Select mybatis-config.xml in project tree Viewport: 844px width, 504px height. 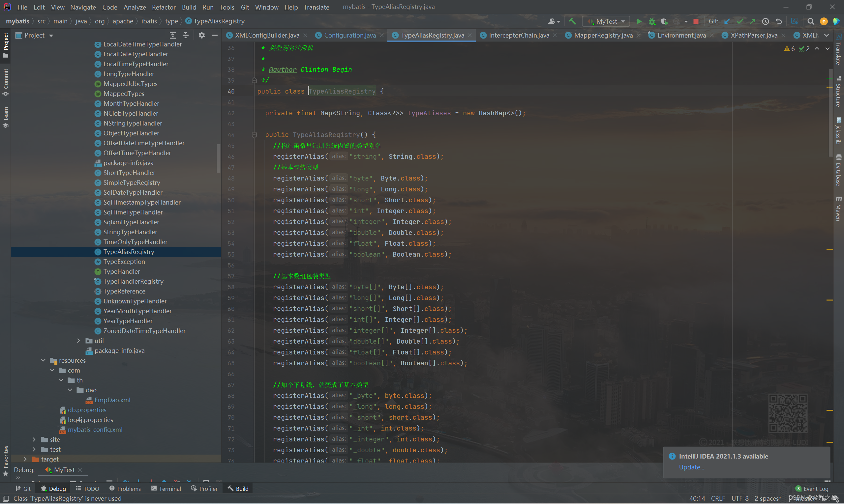[95, 430]
